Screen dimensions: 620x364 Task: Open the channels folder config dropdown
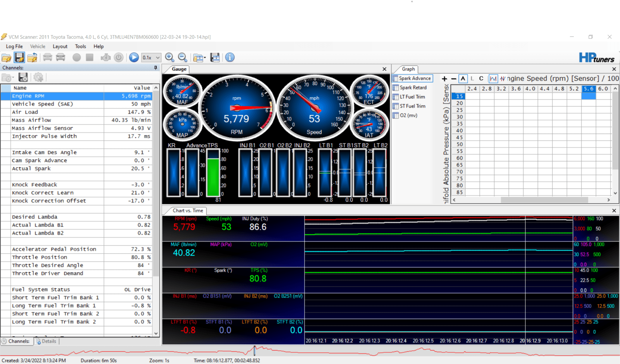point(8,77)
